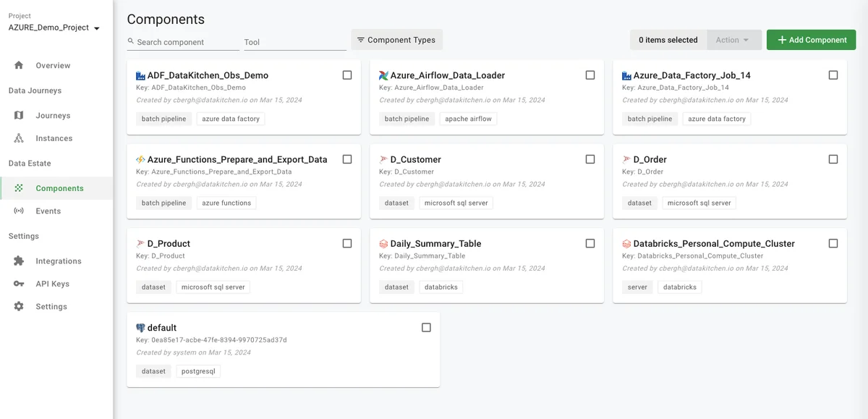Screen dimensions: 868x419
Task: Click the SQL Server icon beside D_Customer
Action: pyautogui.click(x=383, y=159)
